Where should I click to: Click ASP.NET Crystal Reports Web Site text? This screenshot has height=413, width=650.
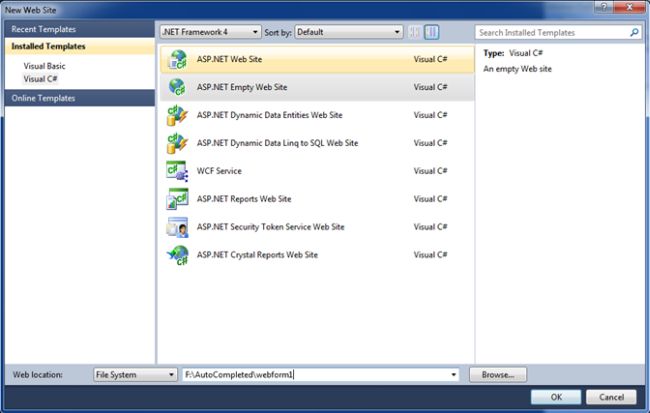[257, 255]
